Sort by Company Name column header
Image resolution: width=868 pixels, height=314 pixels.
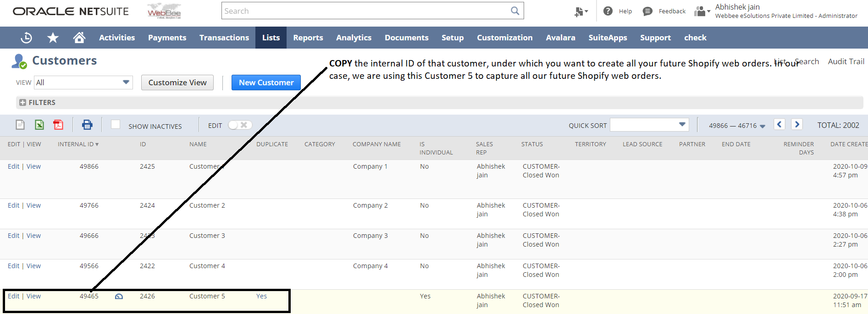(376, 144)
